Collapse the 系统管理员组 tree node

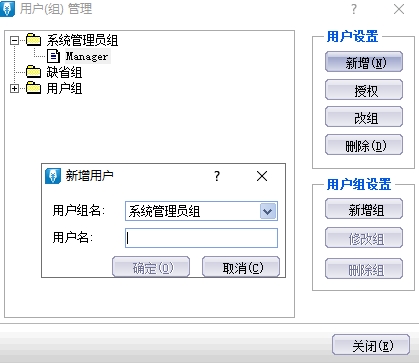14,41
